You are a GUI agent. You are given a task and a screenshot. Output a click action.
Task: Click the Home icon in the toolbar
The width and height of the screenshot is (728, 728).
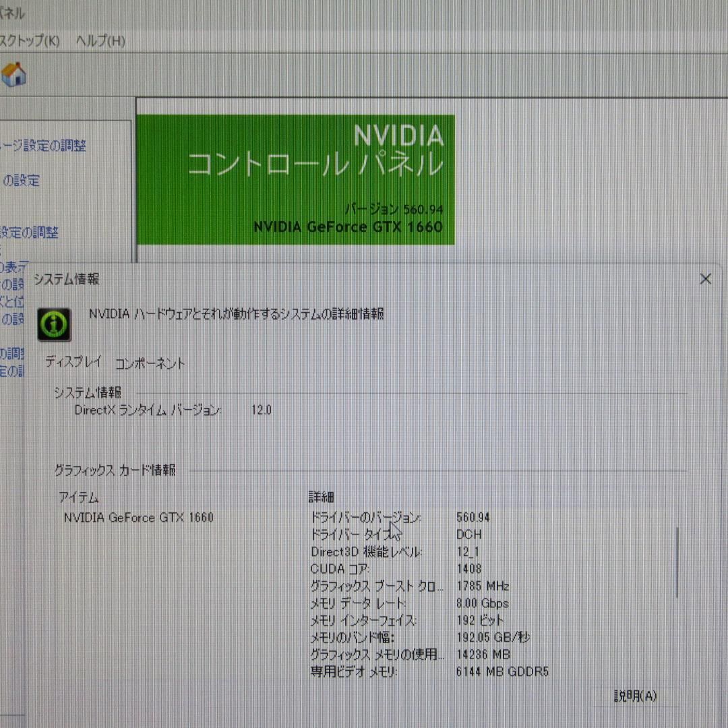click(16, 75)
